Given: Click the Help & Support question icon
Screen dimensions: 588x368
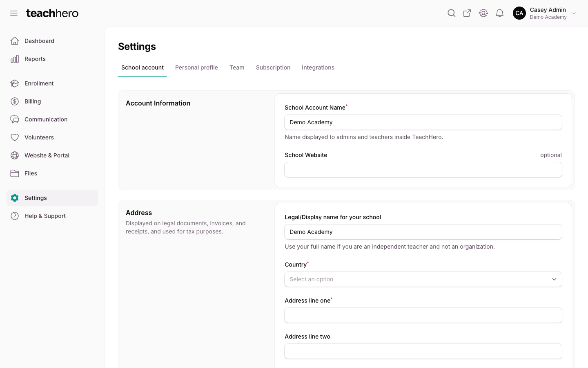Looking at the screenshot, I should pyautogui.click(x=15, y=216).
